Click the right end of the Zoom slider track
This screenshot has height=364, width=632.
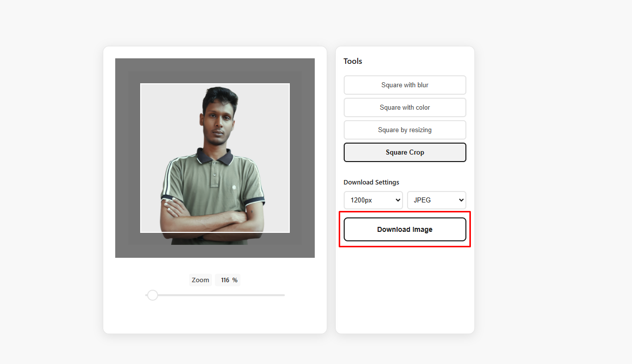pos(283,295)
